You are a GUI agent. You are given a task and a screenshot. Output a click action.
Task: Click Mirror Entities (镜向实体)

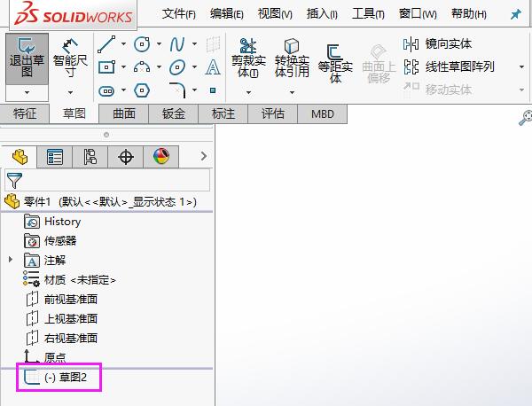[437, 44]
